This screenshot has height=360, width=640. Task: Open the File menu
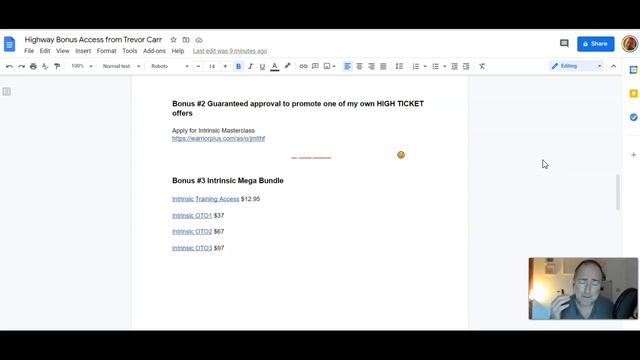[29, 51]
